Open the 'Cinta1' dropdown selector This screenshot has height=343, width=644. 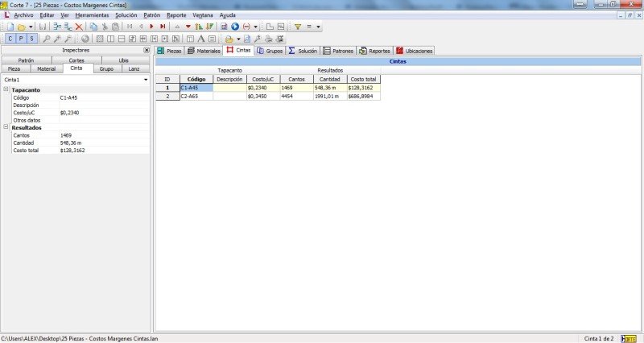coord(146,80)
